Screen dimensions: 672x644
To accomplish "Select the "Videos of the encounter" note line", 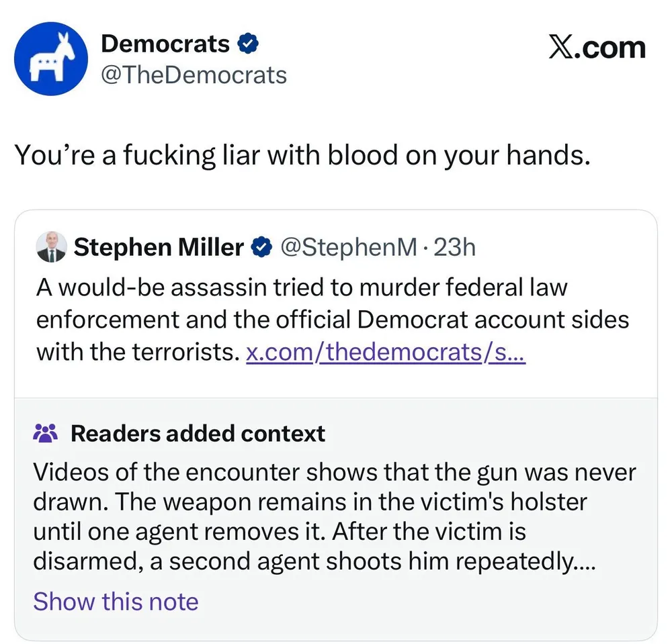I will point(334,472).
